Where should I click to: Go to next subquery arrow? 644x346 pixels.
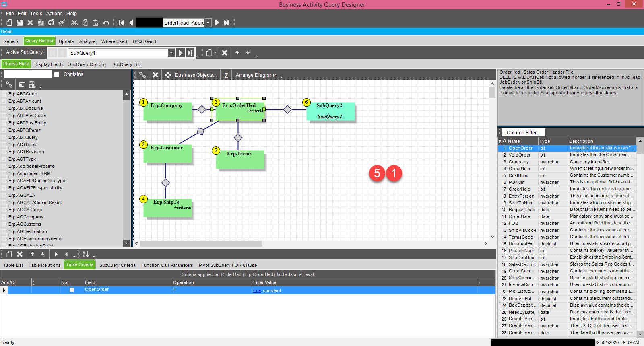click(x=180, y=53)
